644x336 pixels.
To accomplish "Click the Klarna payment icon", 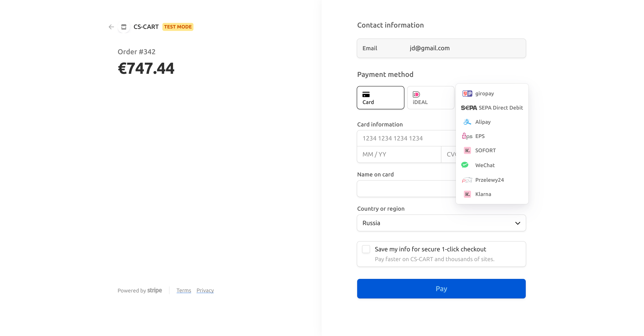I will pos(467,194).
